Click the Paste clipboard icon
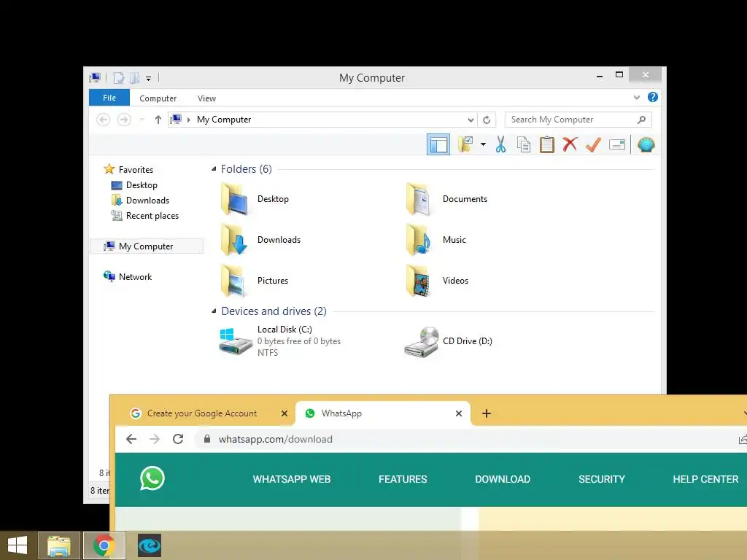Image resolution: width=747 pixels, height=560 pixels. [546, 144]
